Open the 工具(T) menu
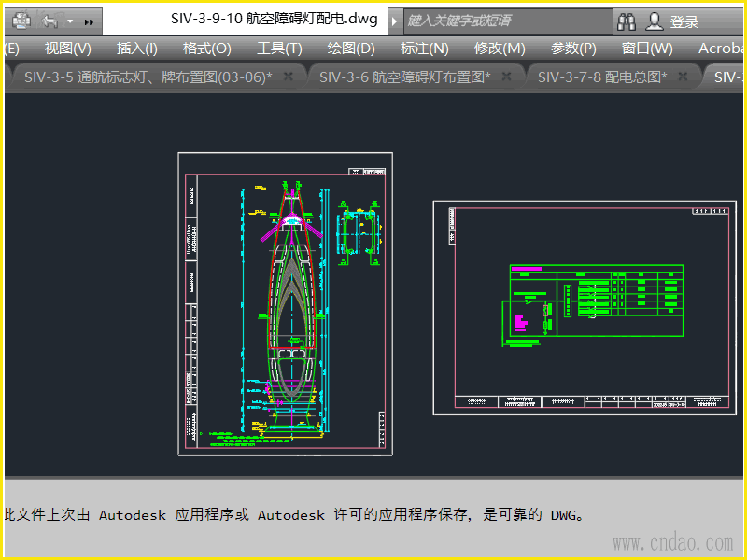747x560 pixels. point(279,49)
